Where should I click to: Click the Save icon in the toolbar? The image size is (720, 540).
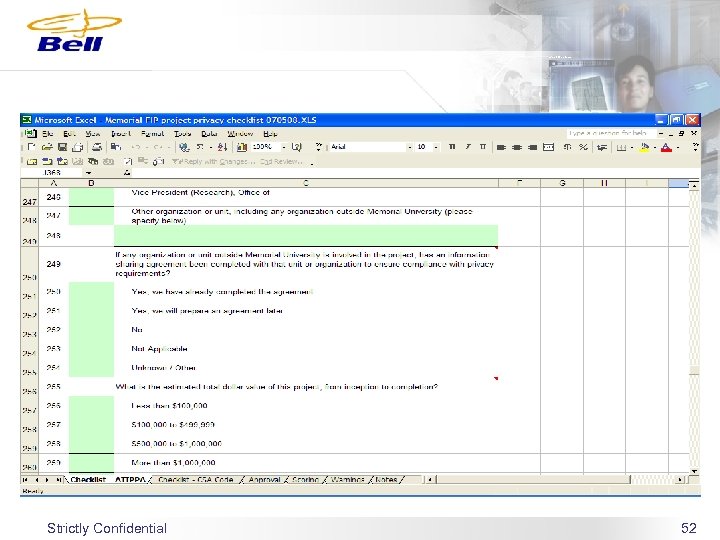(x=62, y=147)
